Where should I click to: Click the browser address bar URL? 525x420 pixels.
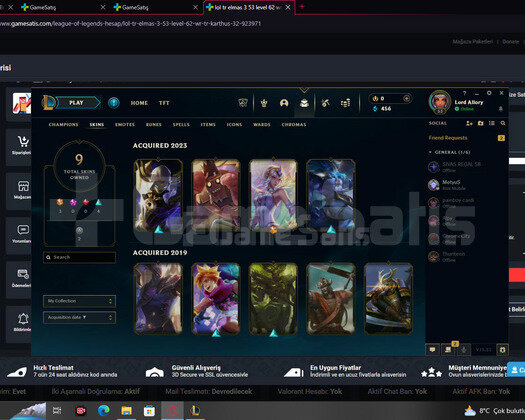click(130, 23)
